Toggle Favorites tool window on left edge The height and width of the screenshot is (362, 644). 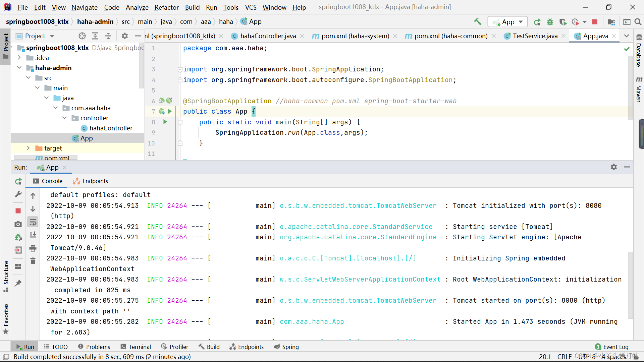(6, 319)
